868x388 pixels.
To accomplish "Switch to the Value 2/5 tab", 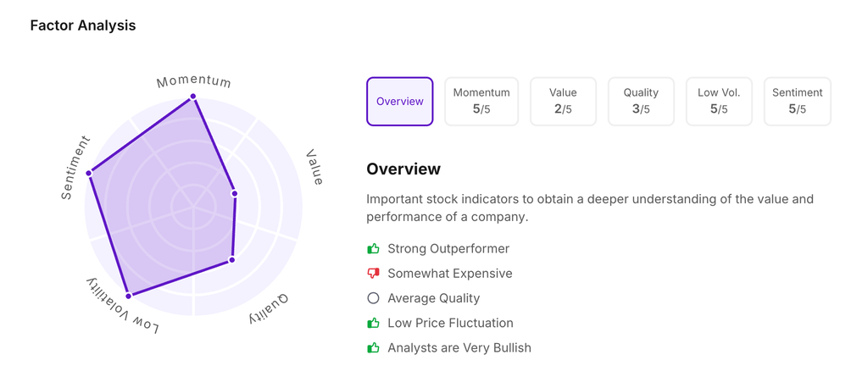I will pos(563,102).
